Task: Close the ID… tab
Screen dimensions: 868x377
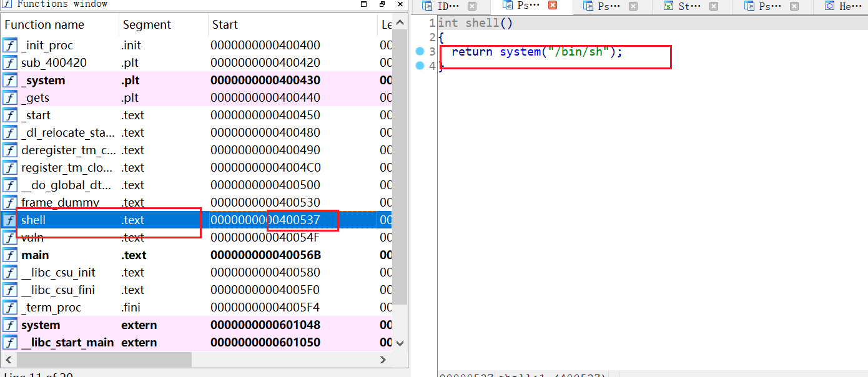Action: (472, 6)
